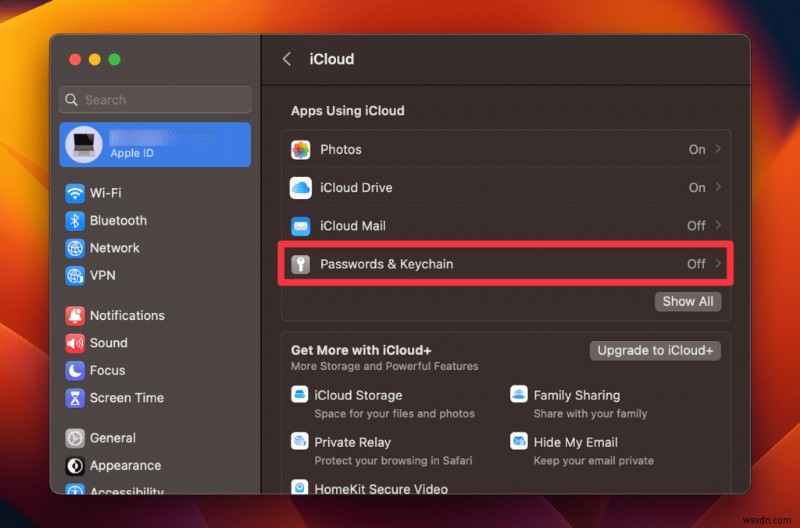Select the Bluetooth icon in sidebar

(x=75, y=221)
